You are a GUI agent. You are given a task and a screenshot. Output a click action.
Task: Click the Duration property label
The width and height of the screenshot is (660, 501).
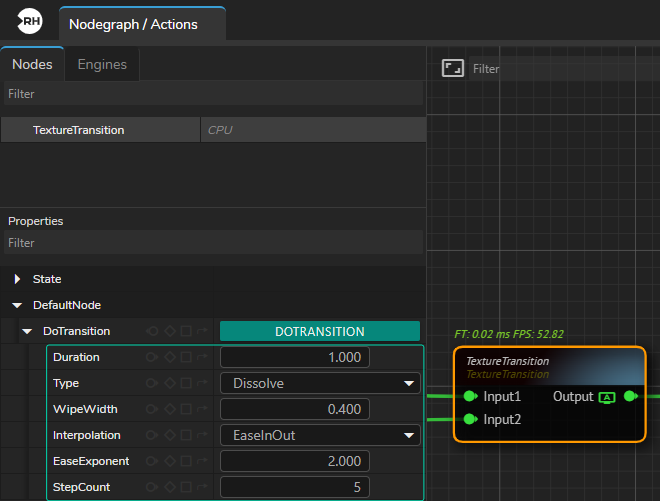76,357
